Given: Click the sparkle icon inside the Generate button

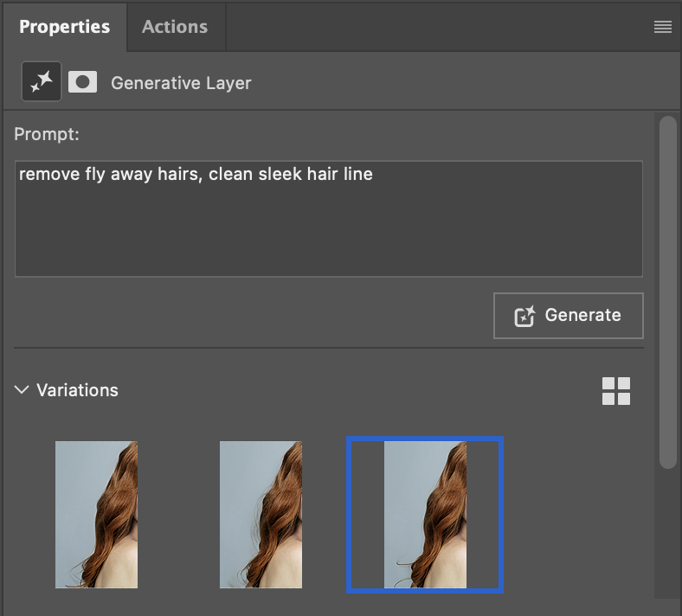Looking at the screenshot, I should pos(524,316).
